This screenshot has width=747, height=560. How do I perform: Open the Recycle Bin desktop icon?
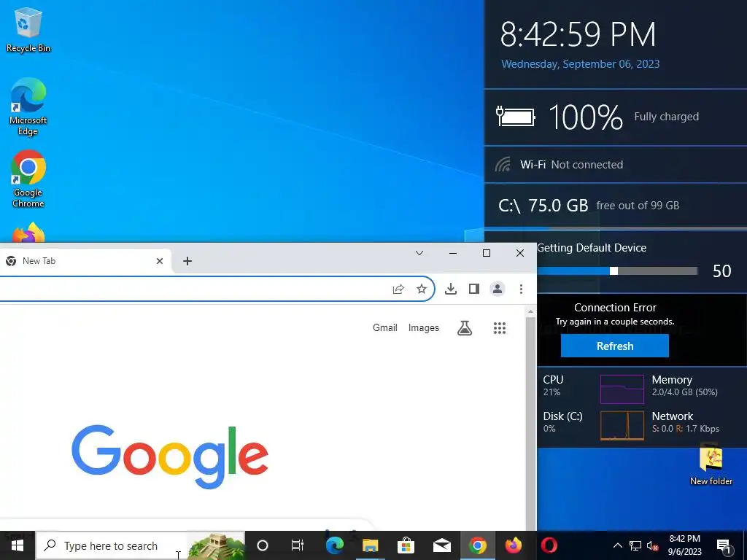coord(28,29)
